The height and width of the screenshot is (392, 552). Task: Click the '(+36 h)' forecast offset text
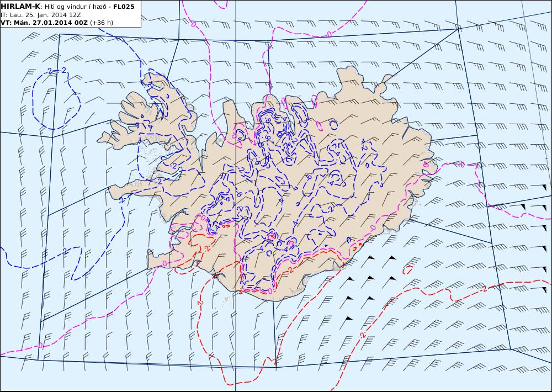coord(102,23)
